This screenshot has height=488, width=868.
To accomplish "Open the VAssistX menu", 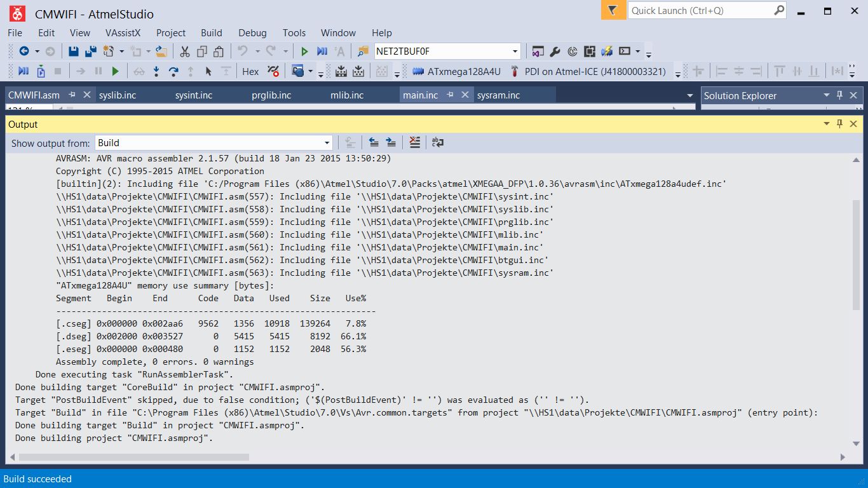I will (x=123, y=32).
